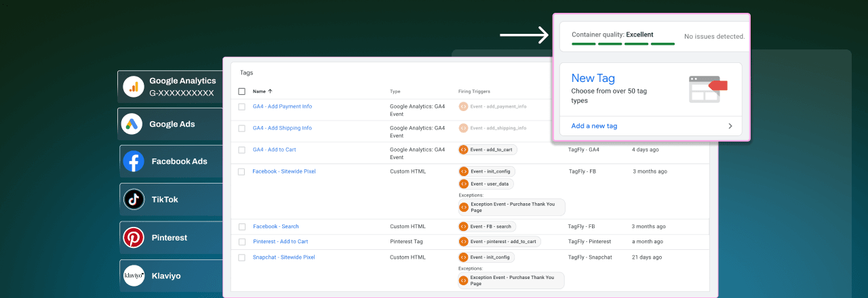Open the Pinterest - Add to Cart tag
Viewport: 868px width, 298px height.
point(281,241)
